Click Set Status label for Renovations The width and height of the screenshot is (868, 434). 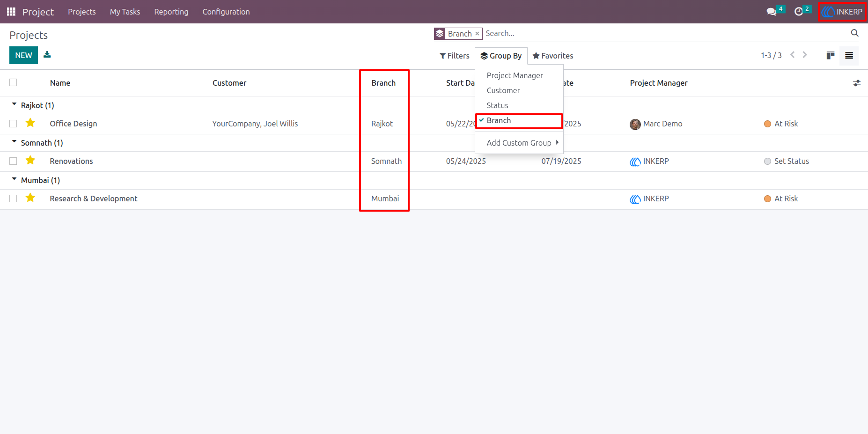(x=792, y=161)
